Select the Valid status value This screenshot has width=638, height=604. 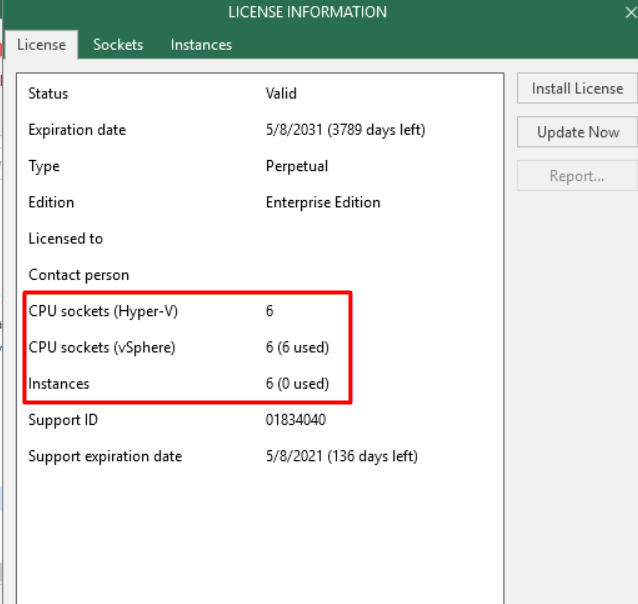pyautogui.click(x=281, y=94)
